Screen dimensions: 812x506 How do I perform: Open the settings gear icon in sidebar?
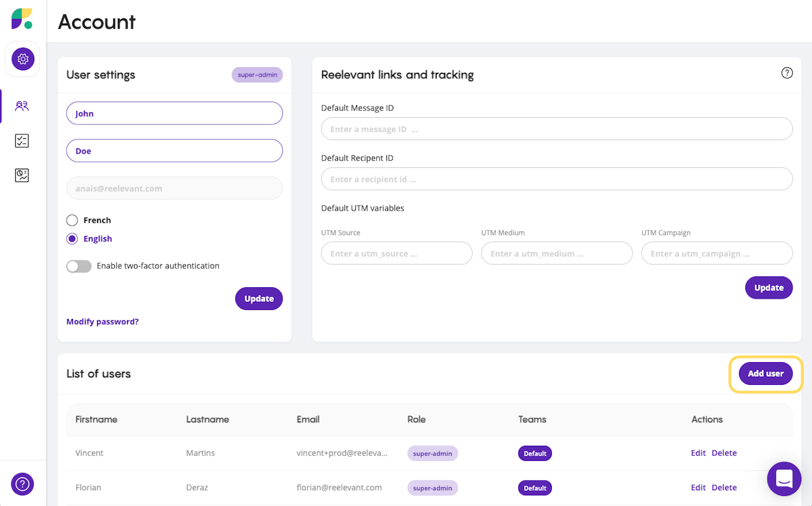23,59
